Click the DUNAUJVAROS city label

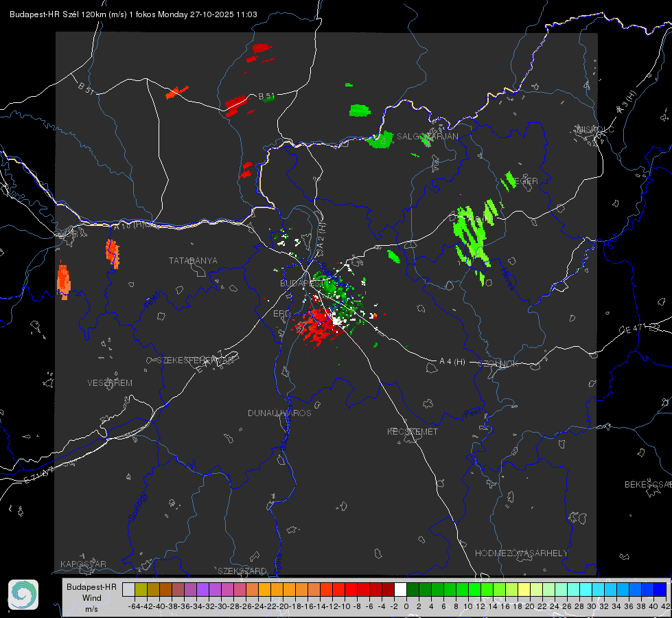[279, 413]
